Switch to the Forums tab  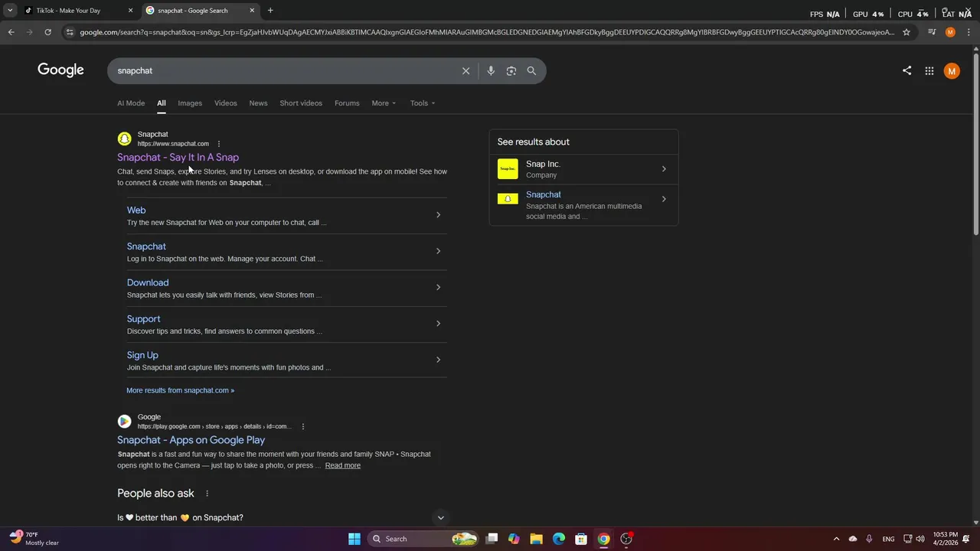point(347,103)
